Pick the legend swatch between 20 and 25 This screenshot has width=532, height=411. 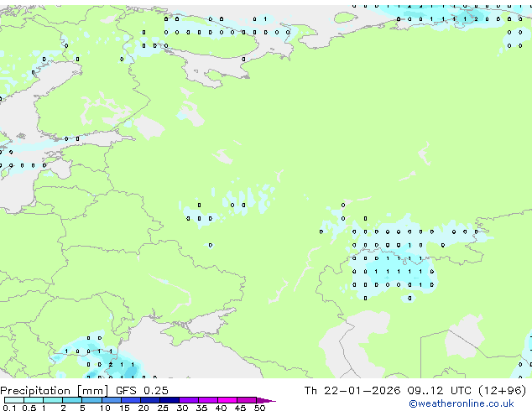coord(150,400)
